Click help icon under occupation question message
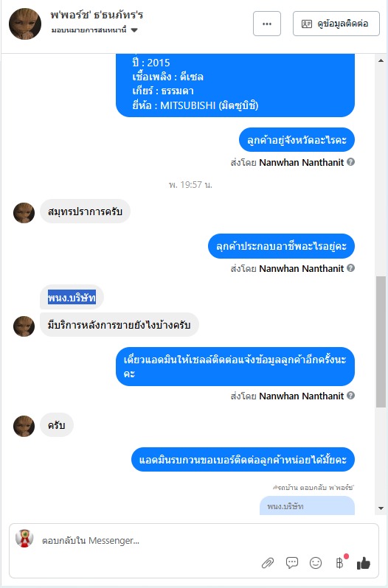The image size is (388, 588). click(x=351, y=268)
